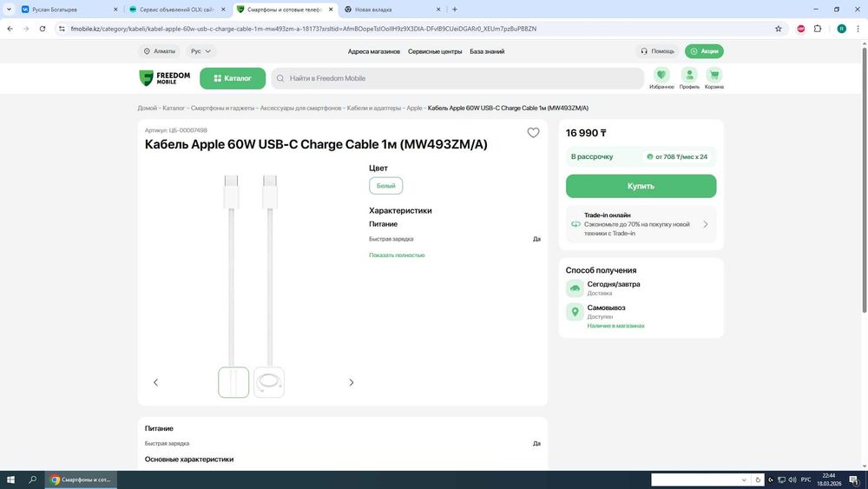Select the Белый color option

[386, 186]
